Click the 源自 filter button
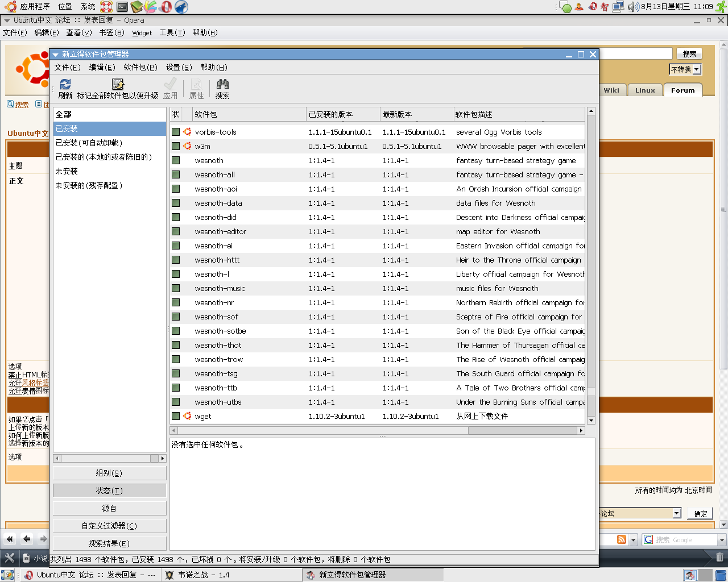 click(x=109, y=508)
